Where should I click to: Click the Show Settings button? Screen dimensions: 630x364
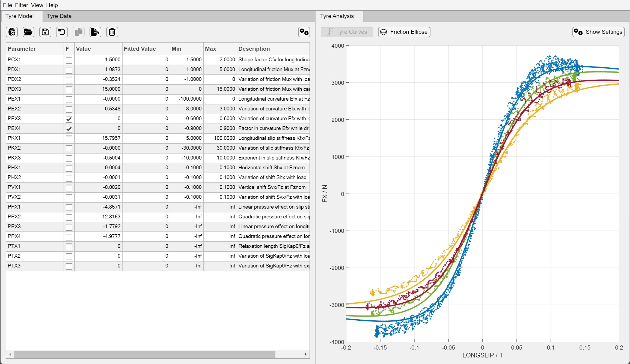pos(598,32)
